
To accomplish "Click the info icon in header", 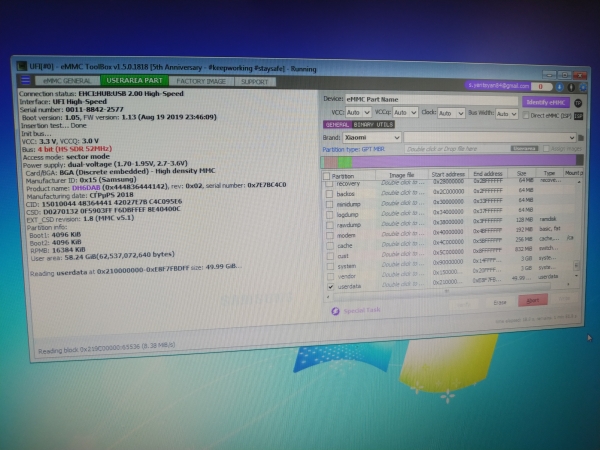I will tap(569, 87).
